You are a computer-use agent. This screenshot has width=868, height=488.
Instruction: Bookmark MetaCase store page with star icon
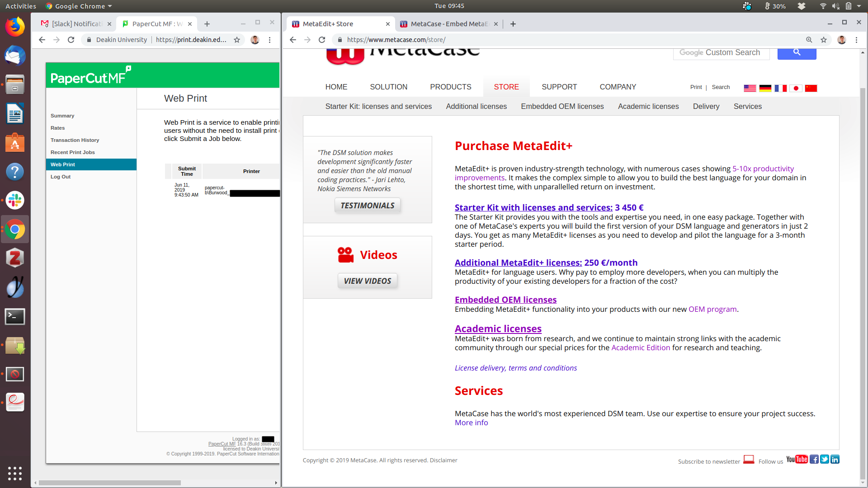(x=824, y=40)
